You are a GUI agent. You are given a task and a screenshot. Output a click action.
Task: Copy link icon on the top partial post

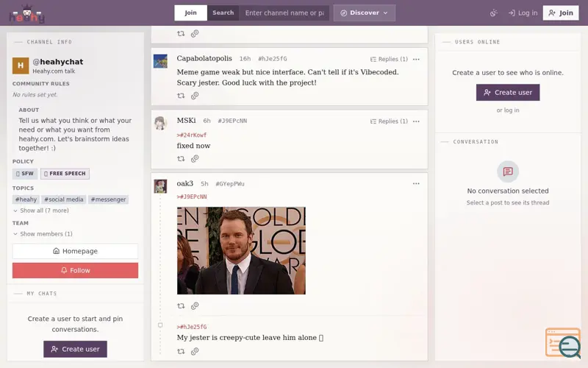[x=195, y=34]
